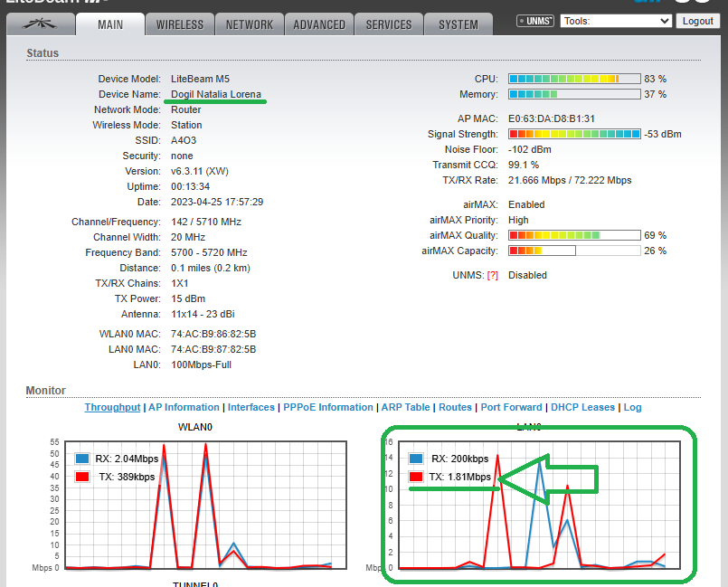The image size is (728, 587).
Task: Show the Interfaces monitor view
Action: click(x=251, y=407)
